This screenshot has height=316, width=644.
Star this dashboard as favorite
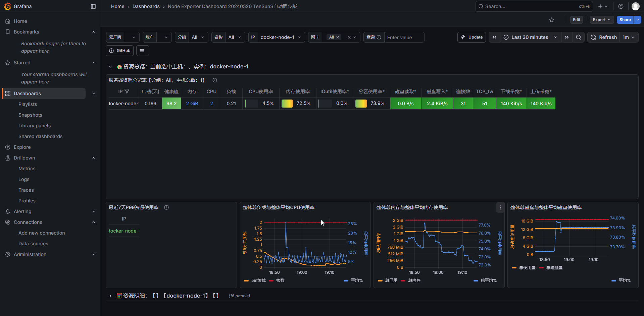(552, 20)
